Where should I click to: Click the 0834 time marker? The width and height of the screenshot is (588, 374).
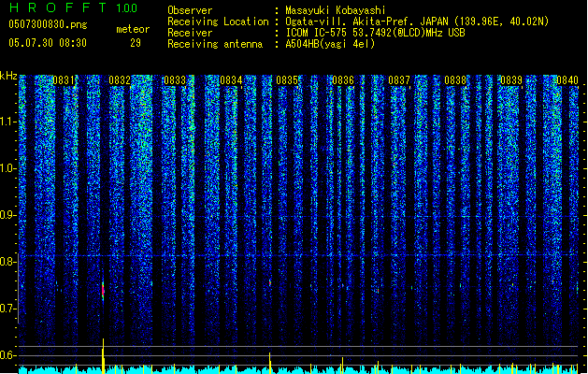pyautogui.click(x=231, y=80)
